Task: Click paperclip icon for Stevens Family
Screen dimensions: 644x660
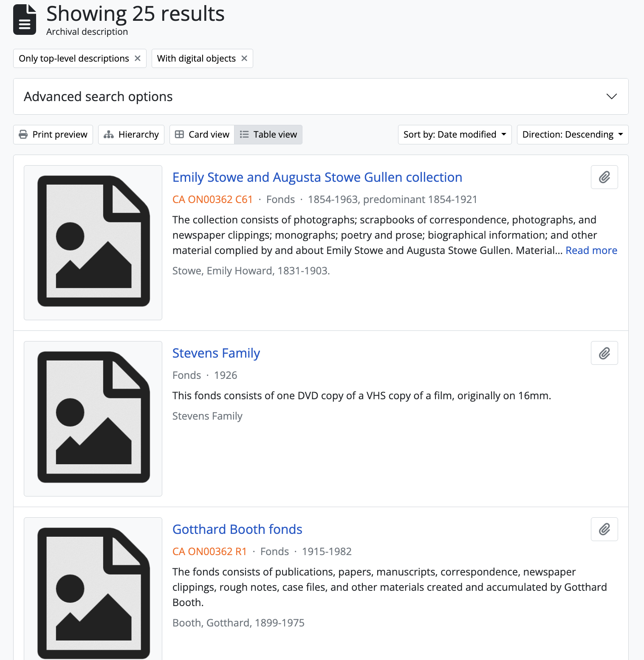Action: point(604,353)
